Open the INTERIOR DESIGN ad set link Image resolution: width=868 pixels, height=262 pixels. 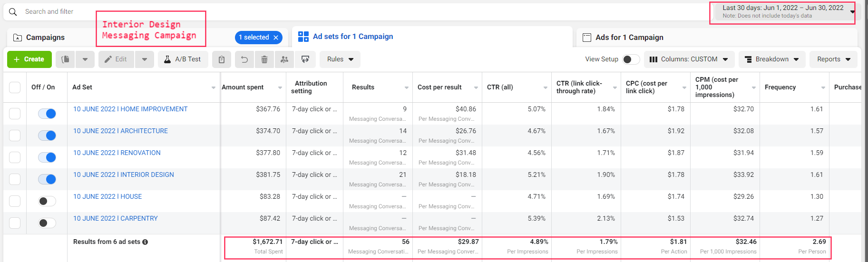coord(124,175)
